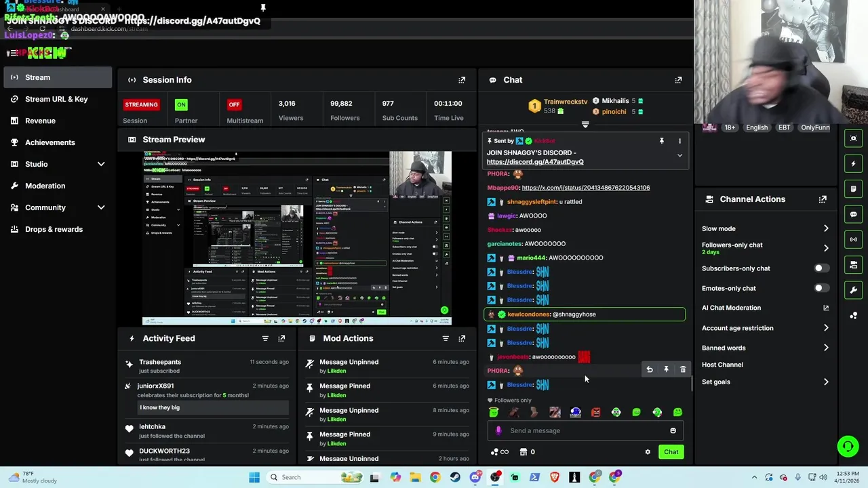The height and width of the screenshot is (488, 868).
Task: Open the green support headset button
Action: click(848, 446)
